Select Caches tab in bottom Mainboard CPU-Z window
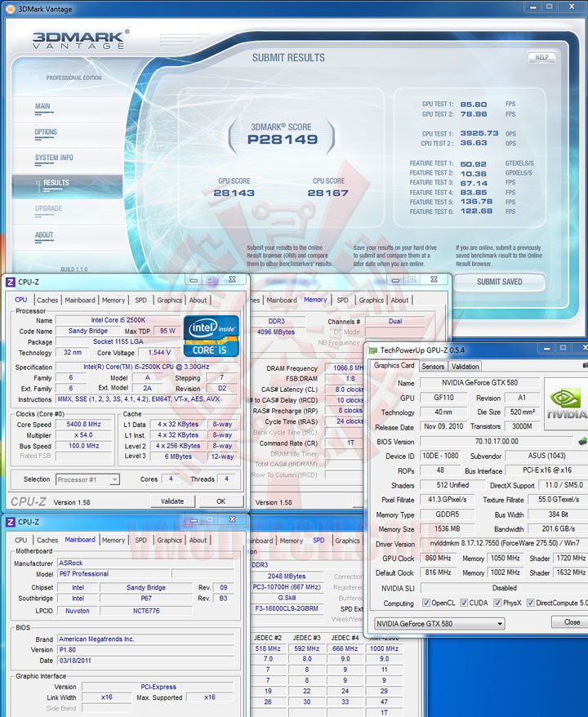This screenshot has height=717, width=588. pos(47,540)
